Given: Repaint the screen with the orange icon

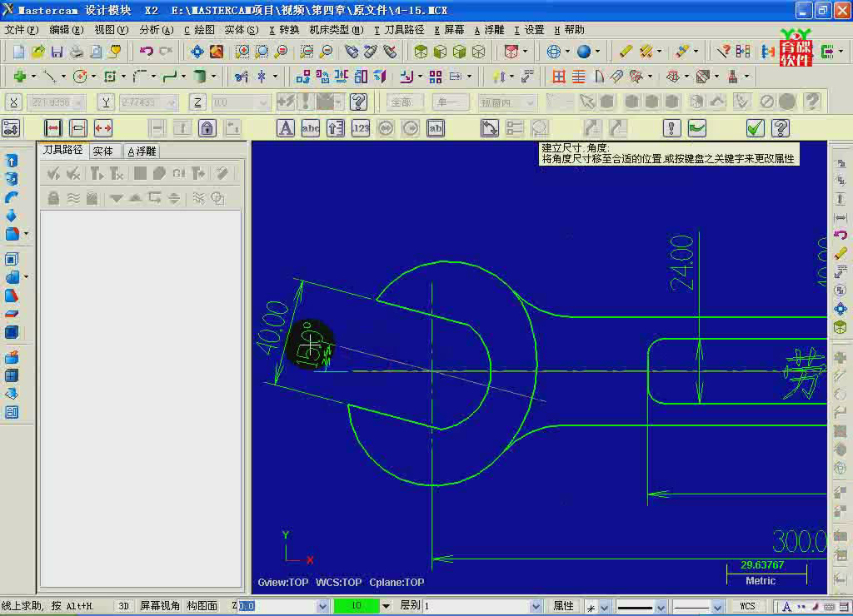Looking at the screenshot, I should click(217, 52).
